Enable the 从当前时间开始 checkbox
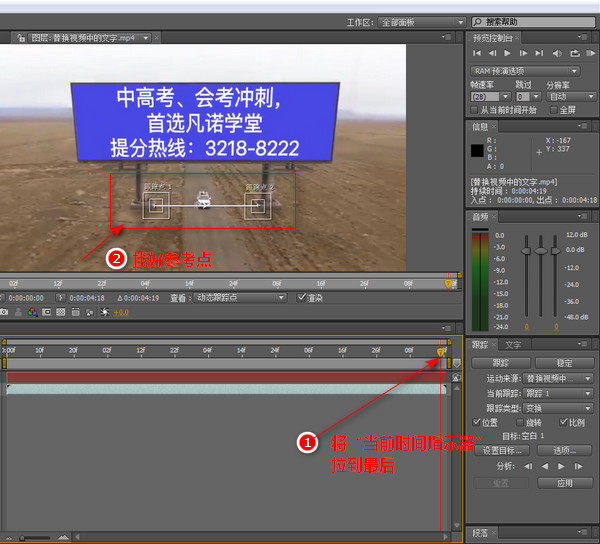This screenshot has height=544, width=600. 474,110
